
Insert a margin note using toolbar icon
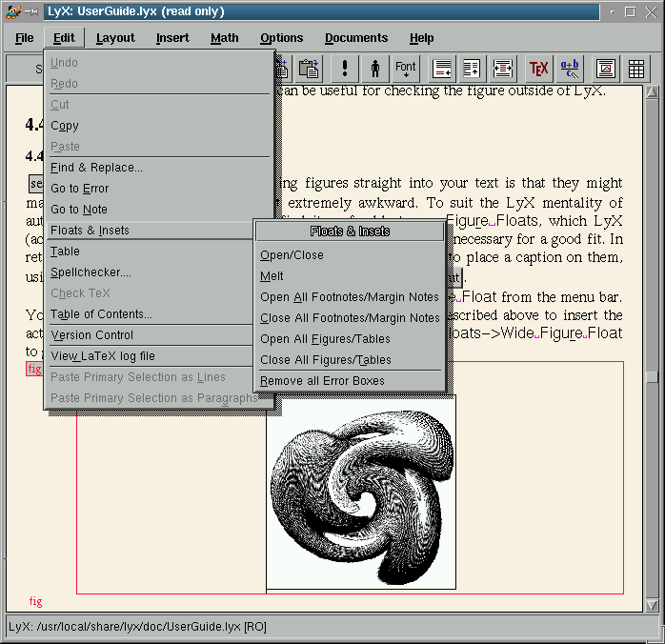point(473,69)
